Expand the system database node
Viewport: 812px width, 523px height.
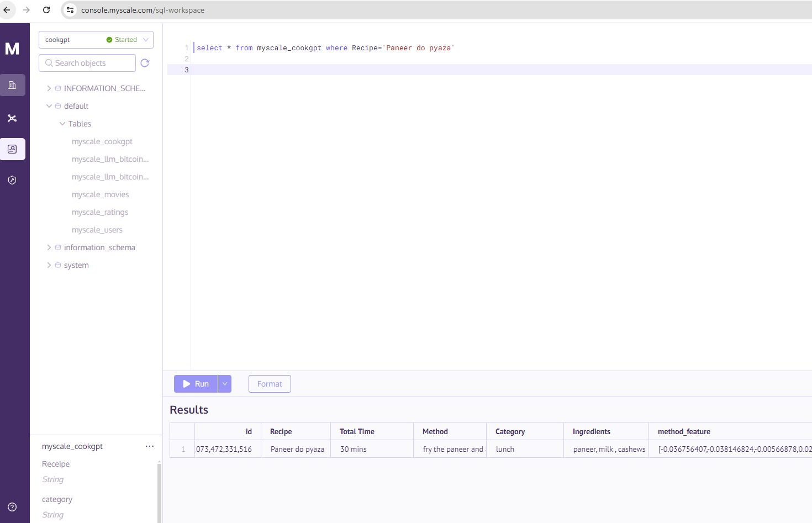49,265
